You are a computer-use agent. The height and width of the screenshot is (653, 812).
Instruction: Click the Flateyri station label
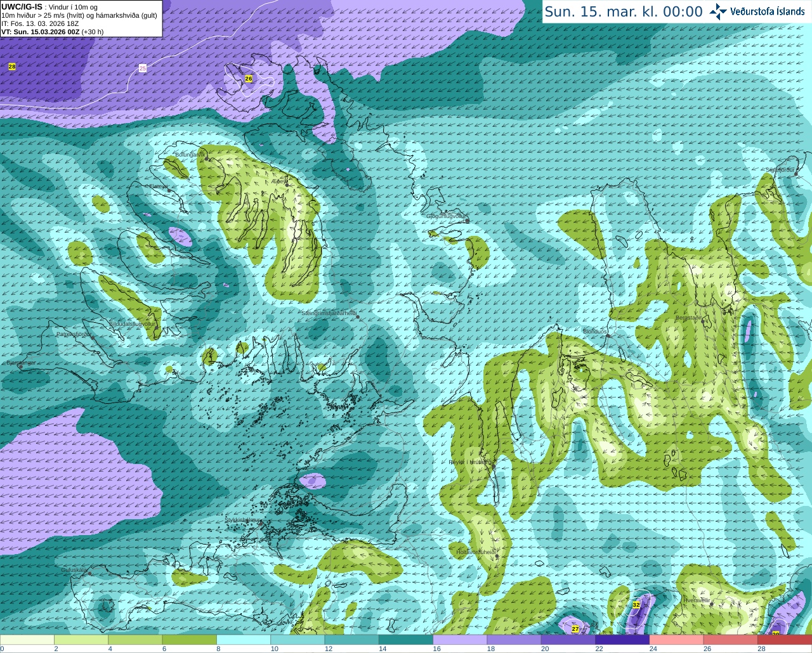[x=158, y=186]
